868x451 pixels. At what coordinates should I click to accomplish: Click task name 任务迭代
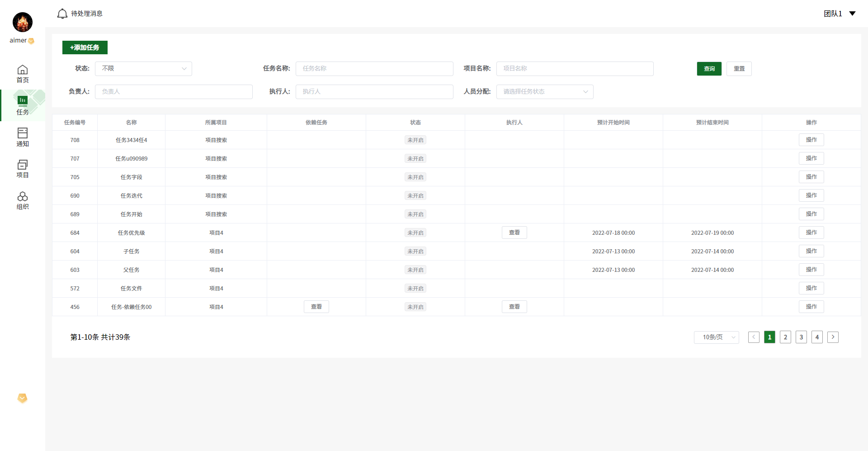132,196
